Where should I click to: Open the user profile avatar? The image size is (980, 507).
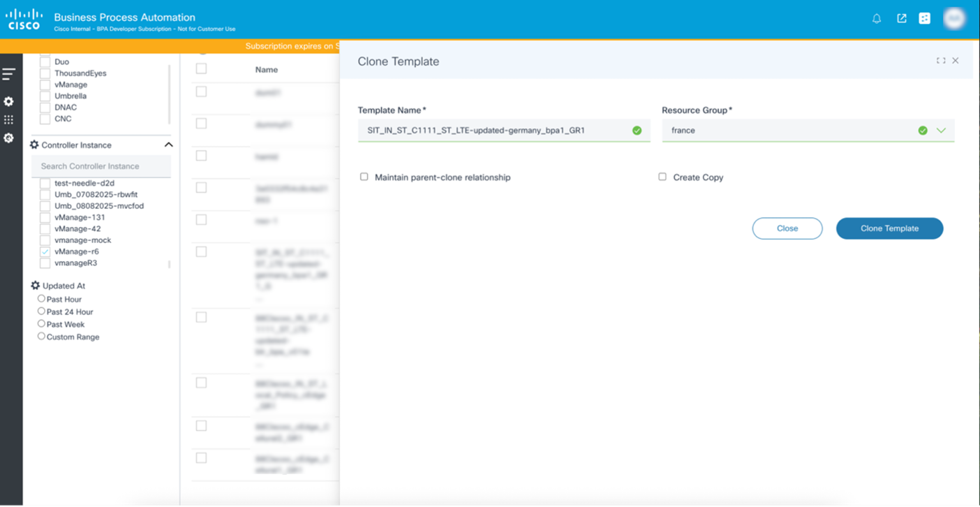point(954,19)
